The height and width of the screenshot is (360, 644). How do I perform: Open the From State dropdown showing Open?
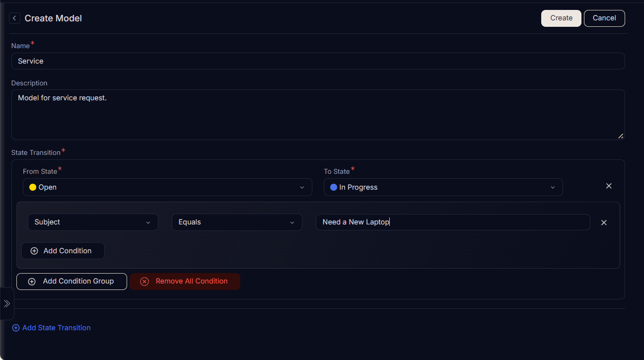167,187
